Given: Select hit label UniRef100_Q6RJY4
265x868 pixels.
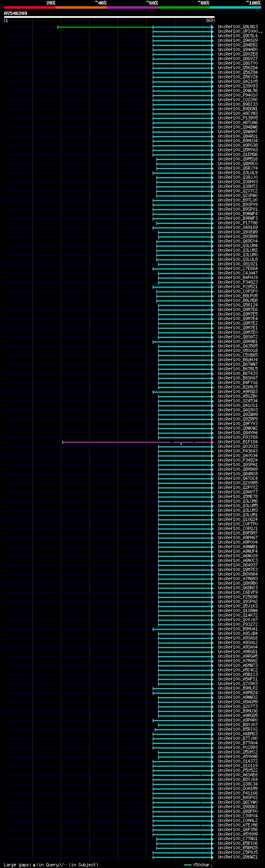Looking at the screenshot, I should [x=238, y=168].
